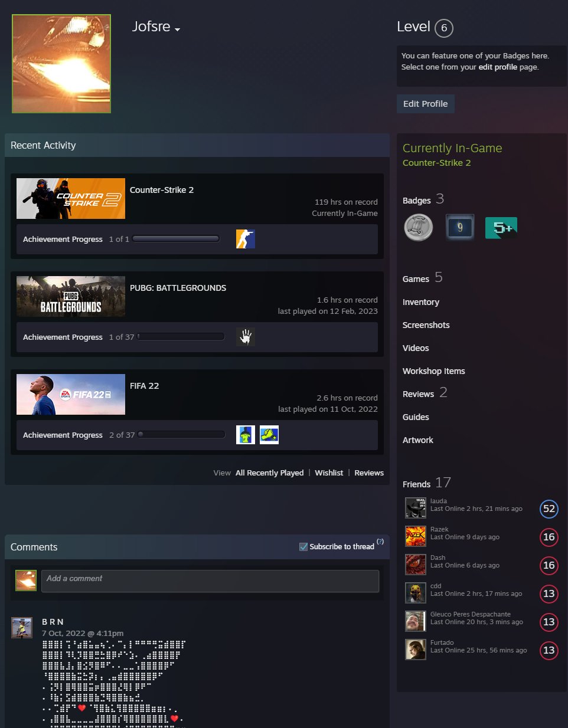Click own avatar beside comment box
568x728 pixels.
pos(26,581)
